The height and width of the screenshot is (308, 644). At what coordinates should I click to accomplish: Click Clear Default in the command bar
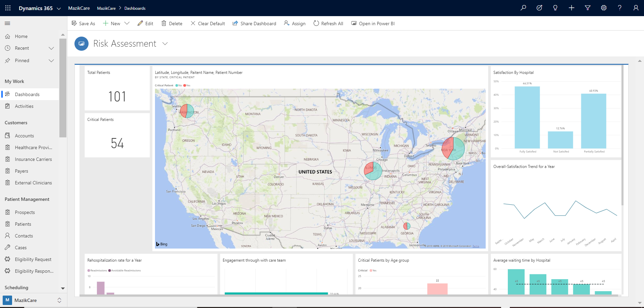click(x=208, y=24)
